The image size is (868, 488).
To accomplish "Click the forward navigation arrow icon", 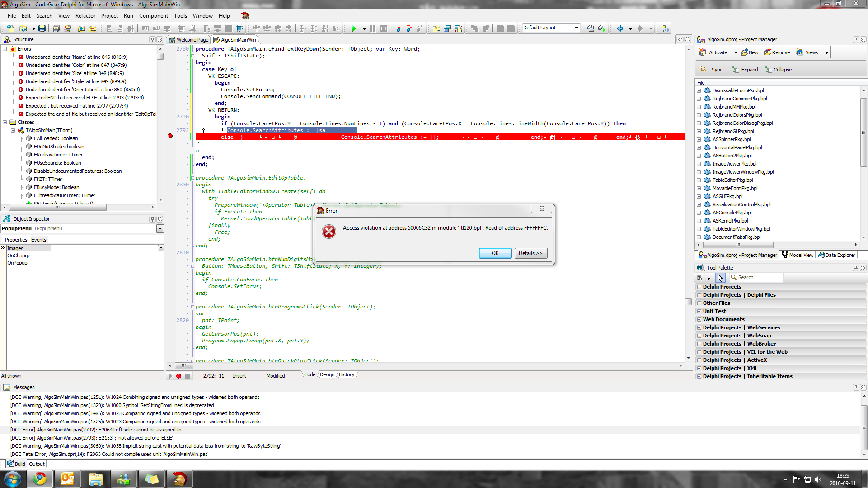I will 640,28.
